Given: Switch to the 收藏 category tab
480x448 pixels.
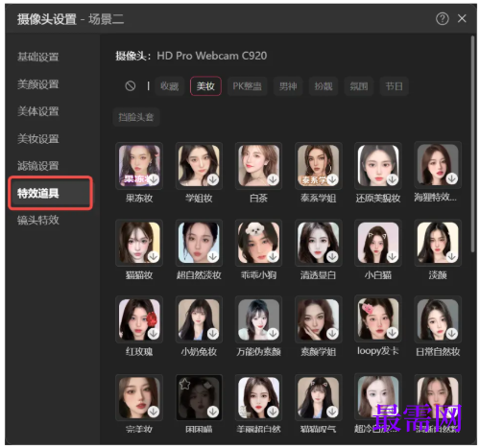Looking at the screenshot, I should [170, 86].
